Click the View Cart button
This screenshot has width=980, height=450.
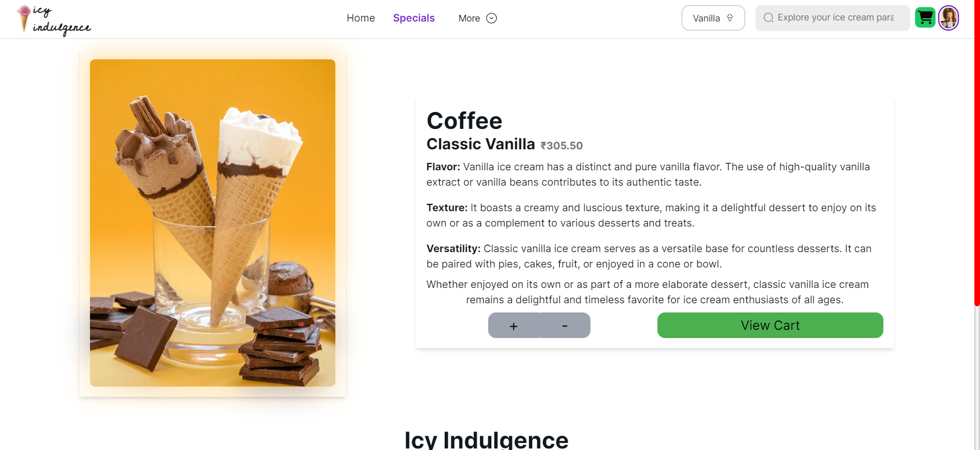[x=770, y=325]
